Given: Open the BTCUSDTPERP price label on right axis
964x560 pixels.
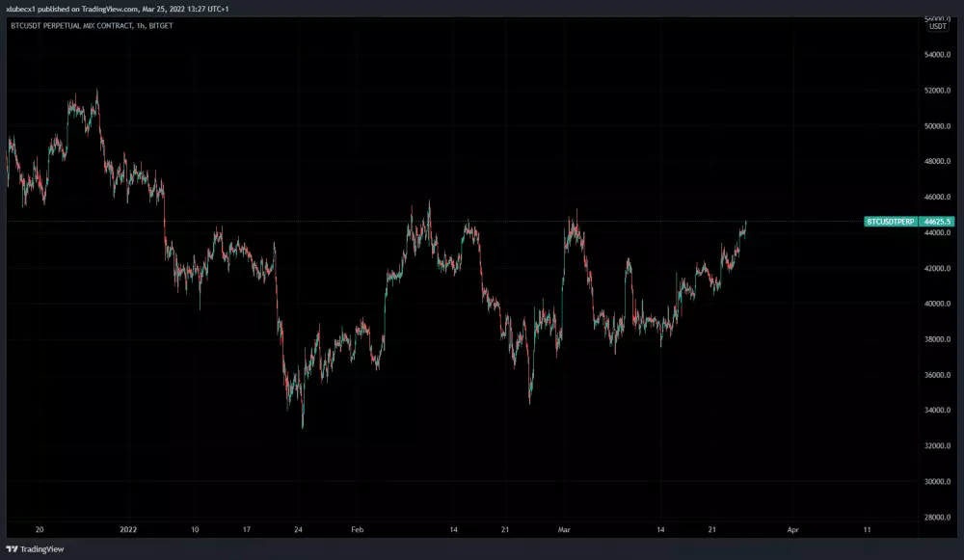Looking at the screenshot, I should 892,220.
